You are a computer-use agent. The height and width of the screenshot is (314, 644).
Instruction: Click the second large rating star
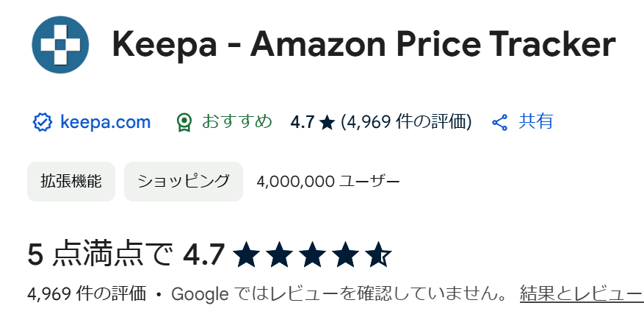(280, 256)
